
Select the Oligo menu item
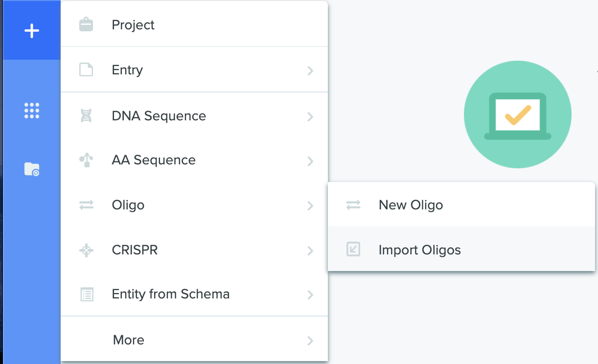(x=194, y=205)
